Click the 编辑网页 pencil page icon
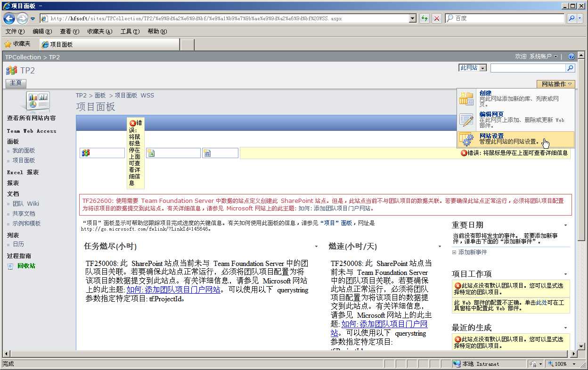This screenshot has width=588, height=370. point(466,120)
